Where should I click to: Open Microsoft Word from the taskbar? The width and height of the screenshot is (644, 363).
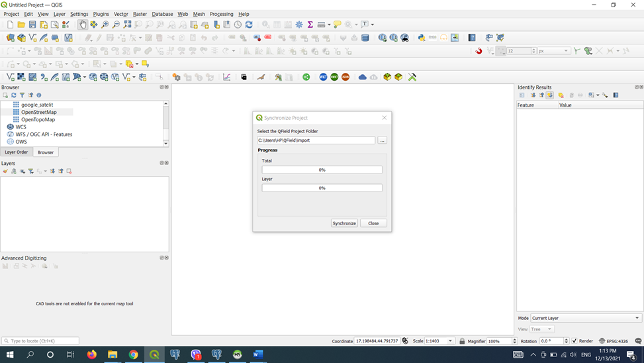258,354
